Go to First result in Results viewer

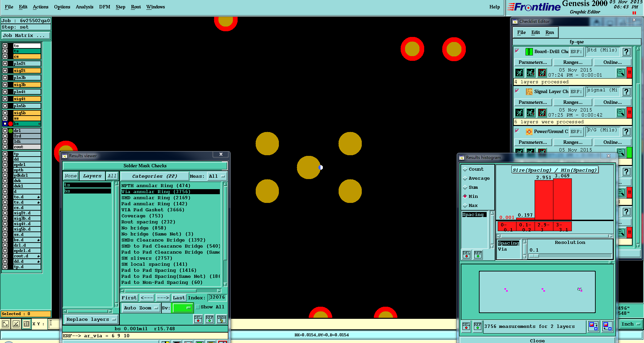pyautogui.click(x=129, y=298)
